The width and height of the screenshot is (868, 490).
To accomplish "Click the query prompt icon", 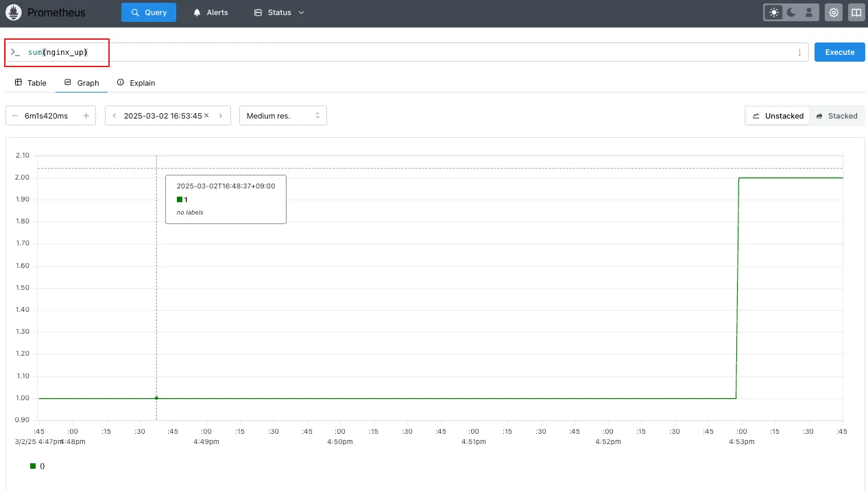I will coord(15,52).
